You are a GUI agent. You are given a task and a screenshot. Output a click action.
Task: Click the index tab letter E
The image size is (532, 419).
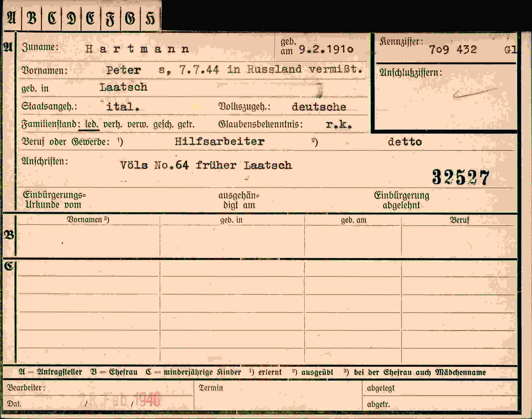coord(90,19)
